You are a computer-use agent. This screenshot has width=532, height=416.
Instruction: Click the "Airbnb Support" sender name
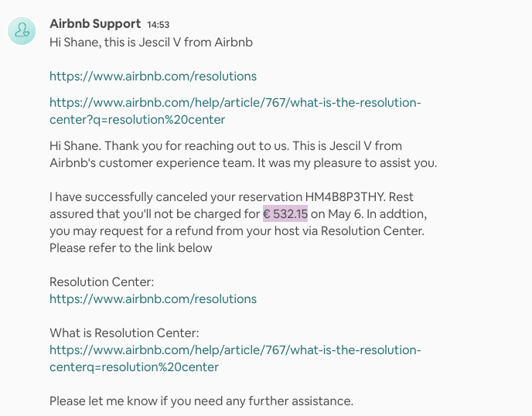(94, 24)
